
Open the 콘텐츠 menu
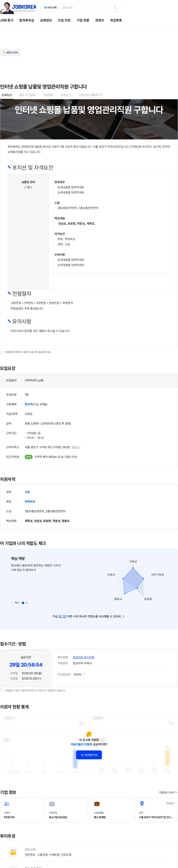[99, 21]
